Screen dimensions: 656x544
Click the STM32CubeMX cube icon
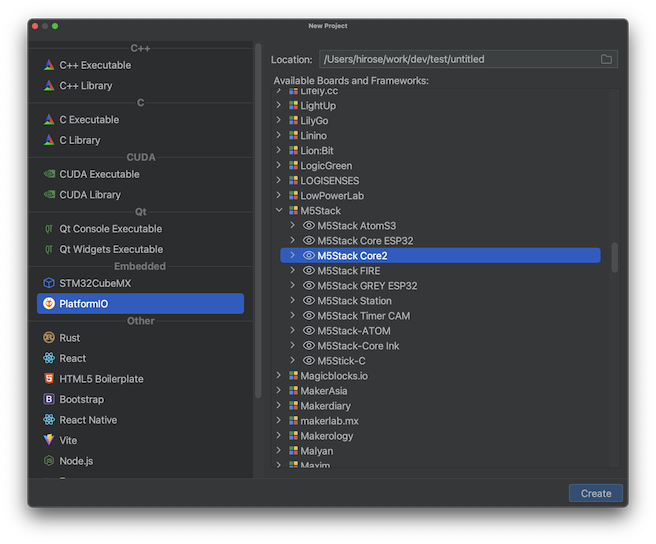(49, 283)
